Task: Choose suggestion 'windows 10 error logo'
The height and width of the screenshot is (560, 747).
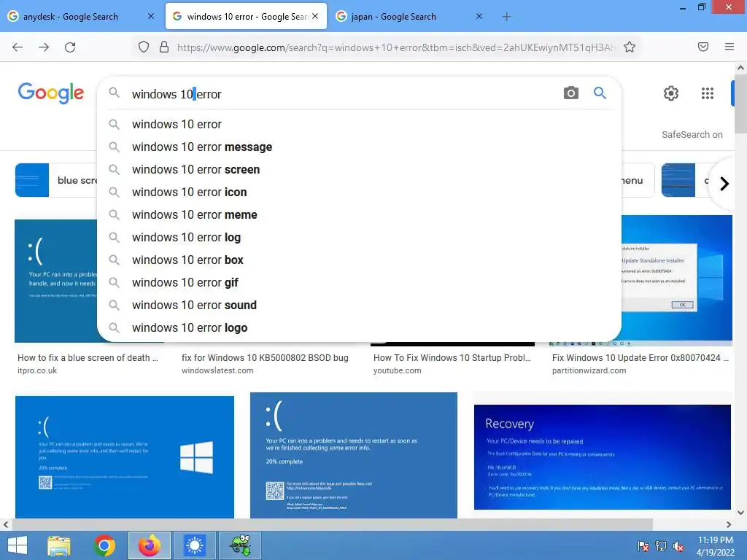Action: [359, 328]
